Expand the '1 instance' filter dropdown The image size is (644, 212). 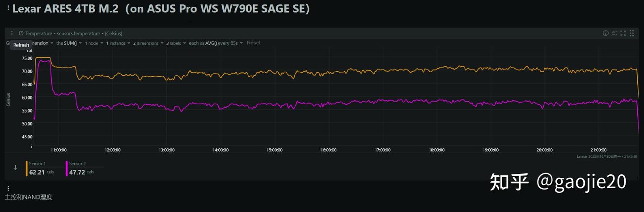pos(117,43)
